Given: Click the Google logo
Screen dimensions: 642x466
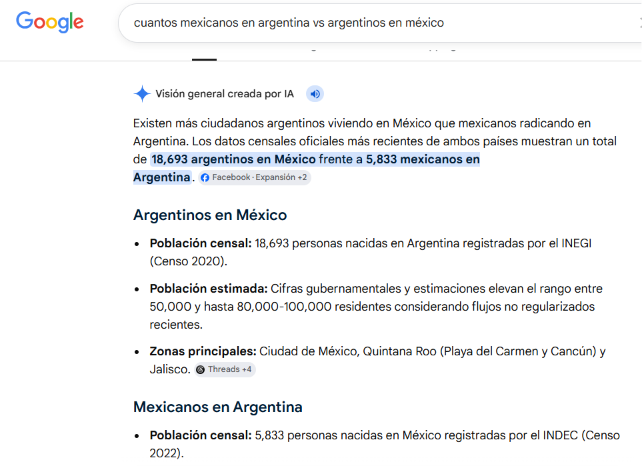Looking at the screenshot, I should point(50,22).
